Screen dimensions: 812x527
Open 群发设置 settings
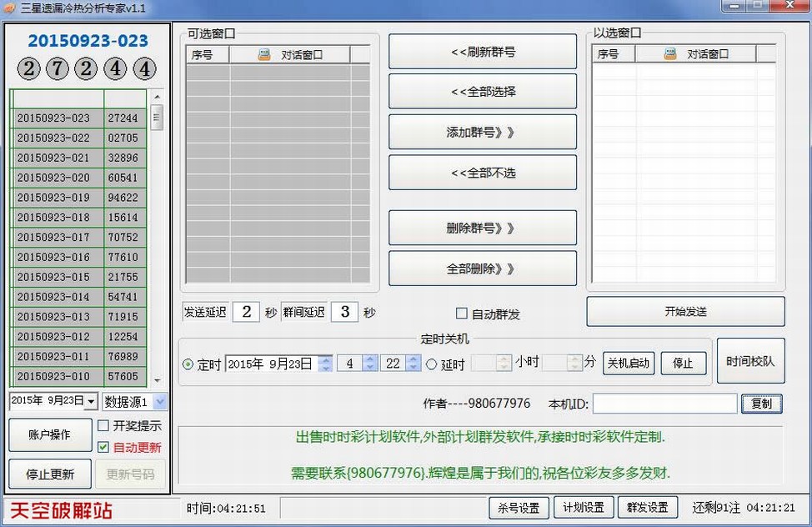click(x=647, y=507)
